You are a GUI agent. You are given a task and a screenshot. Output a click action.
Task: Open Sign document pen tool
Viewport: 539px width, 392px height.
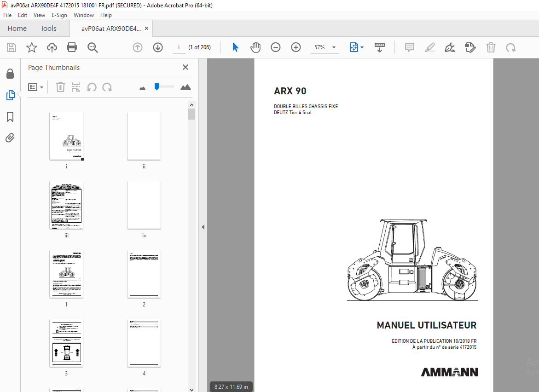click(x=450, y=47)
